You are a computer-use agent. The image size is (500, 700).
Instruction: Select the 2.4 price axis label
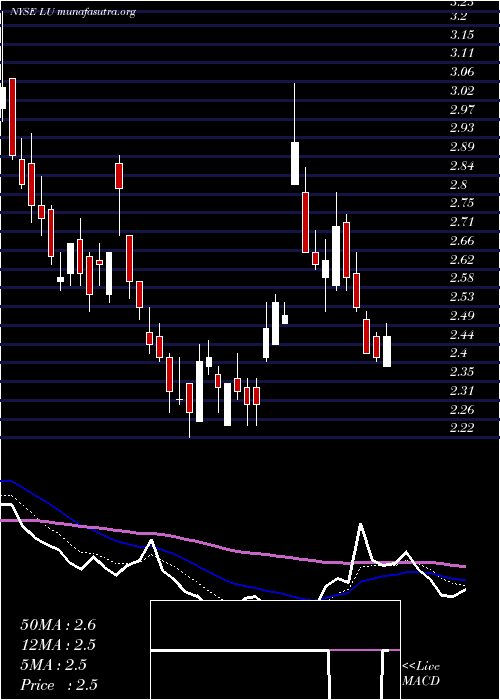[459, 353]
